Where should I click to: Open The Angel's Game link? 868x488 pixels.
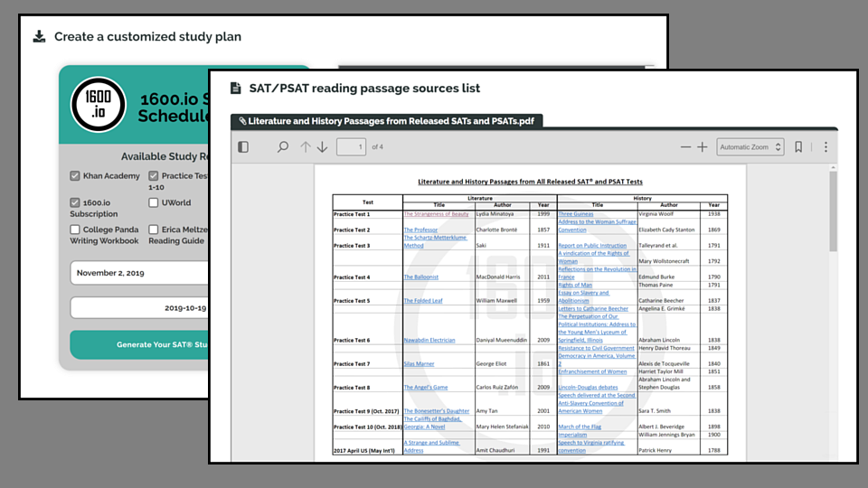[425, 388]
